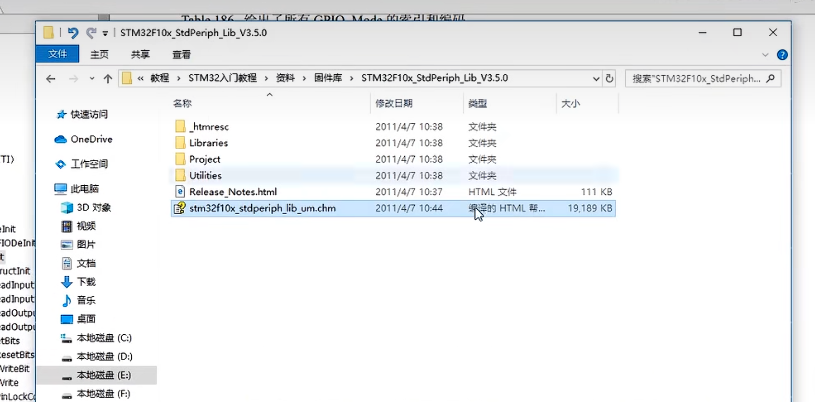Image resolution: width=815 pixels, height=402 pixels.
Task: Select the Utilities folder icon
Action: pyautogui.click(x=180, y=175)
